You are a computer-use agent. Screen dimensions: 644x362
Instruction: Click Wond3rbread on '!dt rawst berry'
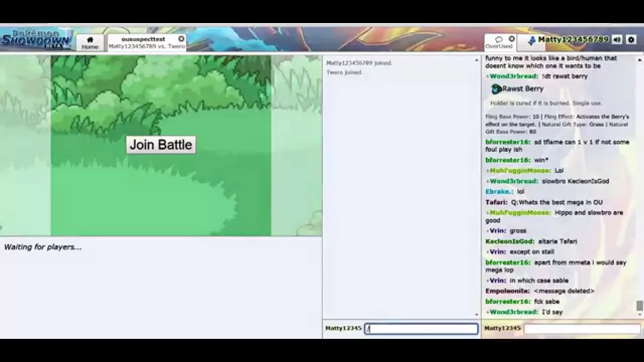(514, 76)
